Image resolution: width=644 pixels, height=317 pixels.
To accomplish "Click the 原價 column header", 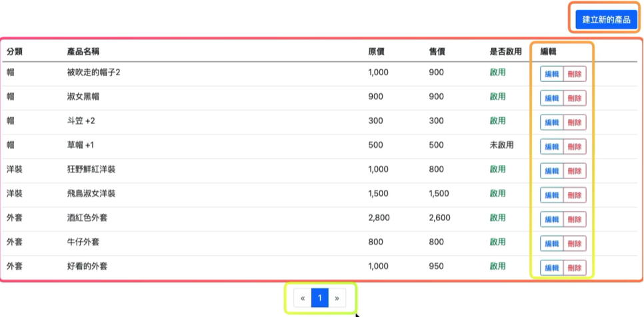I will (376, 52).
